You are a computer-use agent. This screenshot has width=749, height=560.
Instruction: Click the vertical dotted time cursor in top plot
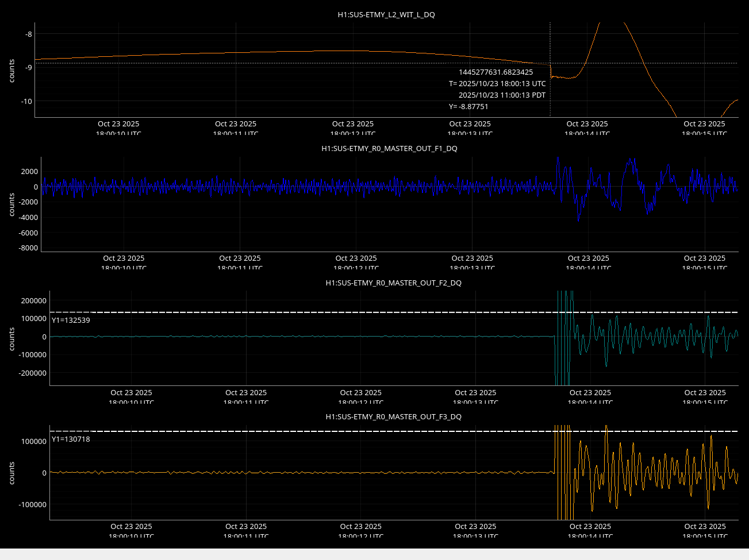(x=550, y=40)
